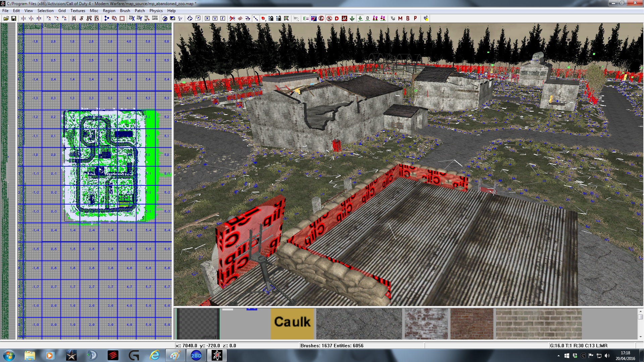Flip selection along Z axis
Image resolution: width=644 pixels, height=362 pixels.
click(39, 18)
